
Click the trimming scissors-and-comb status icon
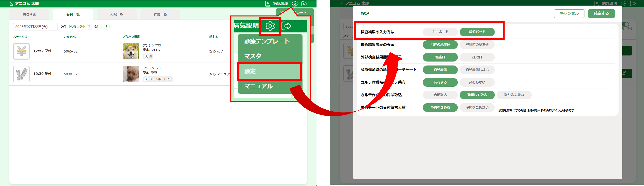21,74
